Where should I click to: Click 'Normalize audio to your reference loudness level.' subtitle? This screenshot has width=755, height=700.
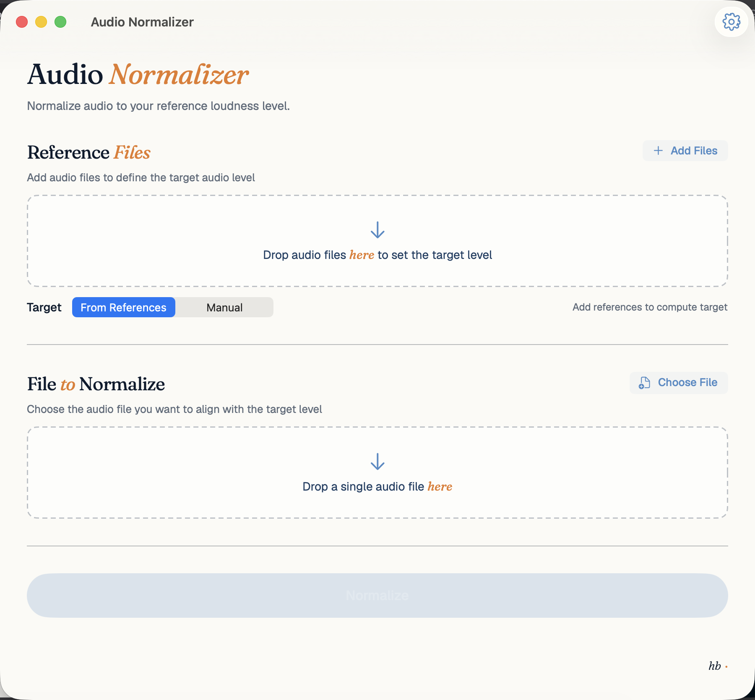click(x=159, y=106)
